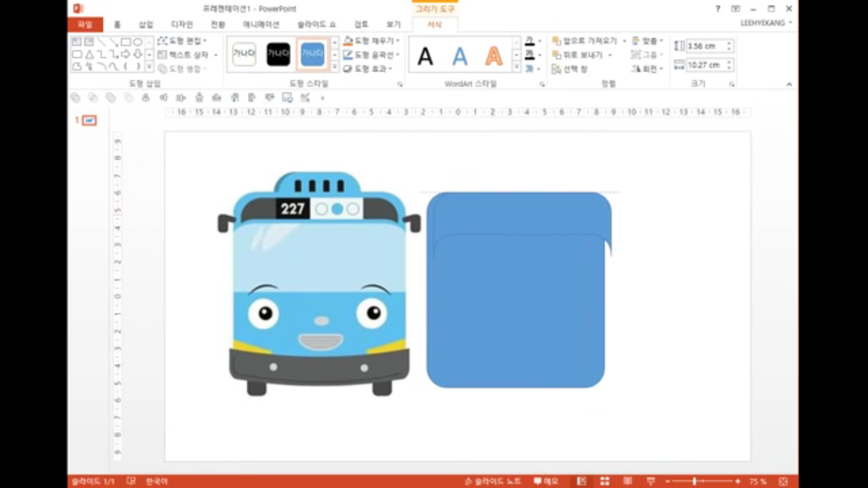Open the Align (맞춤) dropdown
The height and width of the screenshot is (488, 868).
pos(648,41)
